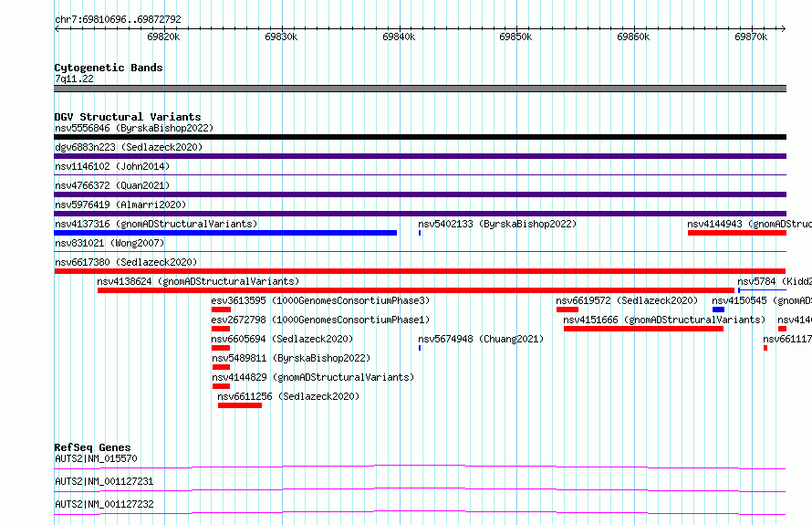
Task: Select nsv6605694 (Sedlazeck2020) label
Action: [282, 339]
